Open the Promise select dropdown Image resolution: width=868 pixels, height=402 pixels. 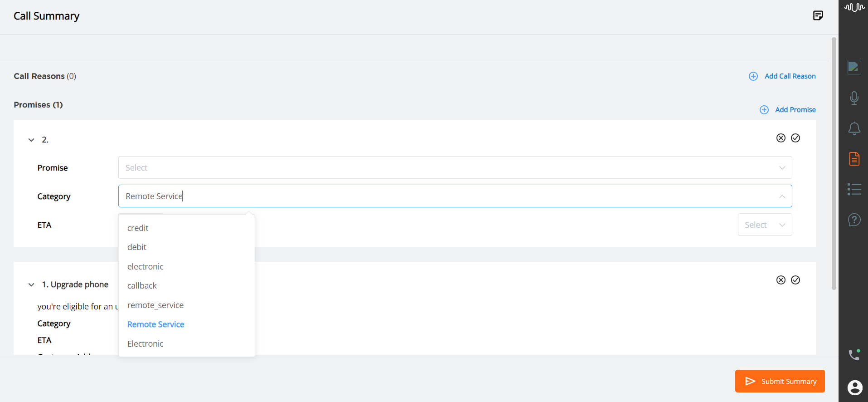tap(455, 167)
